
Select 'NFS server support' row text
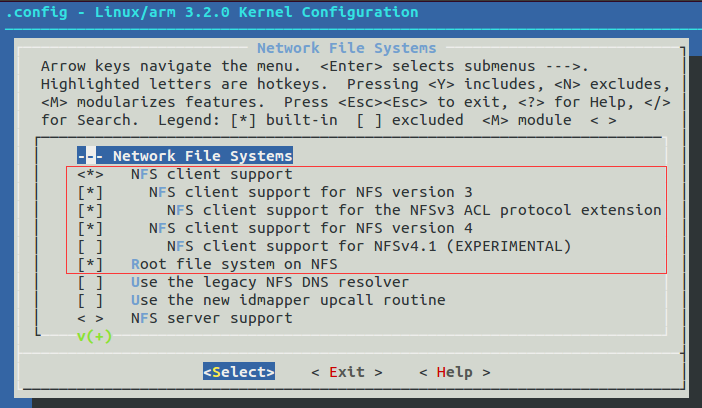212,318
